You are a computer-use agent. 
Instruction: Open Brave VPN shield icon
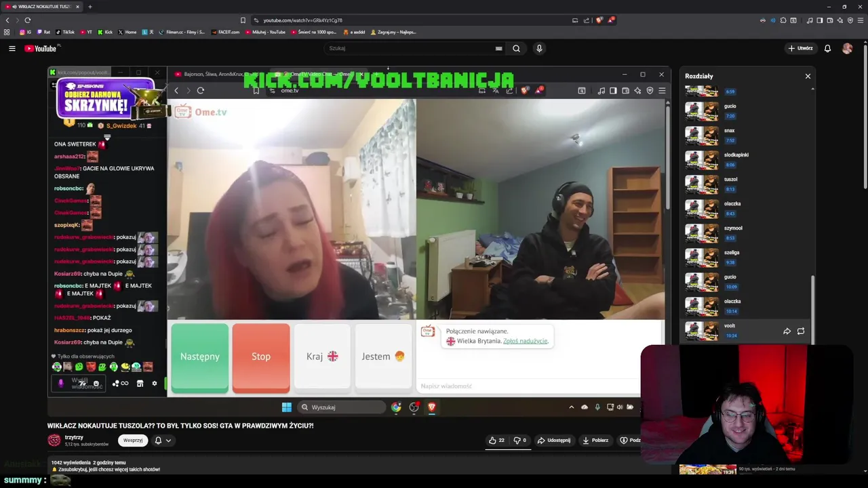pos(850,20)
